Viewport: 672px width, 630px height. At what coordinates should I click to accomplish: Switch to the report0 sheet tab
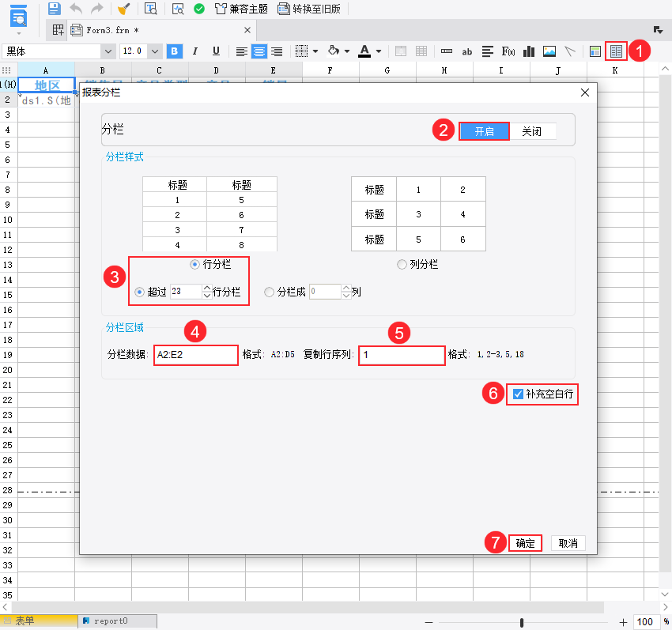(x=118, y=621)
